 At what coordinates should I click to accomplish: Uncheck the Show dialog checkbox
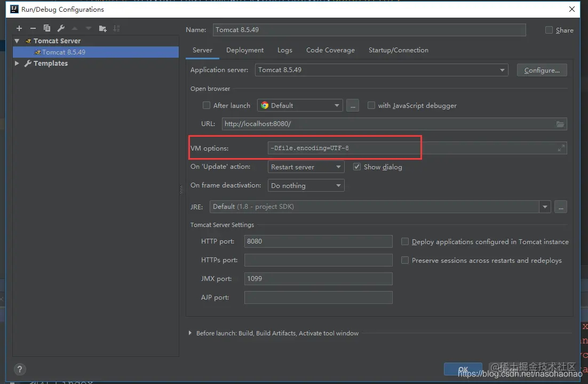[357, 167]
